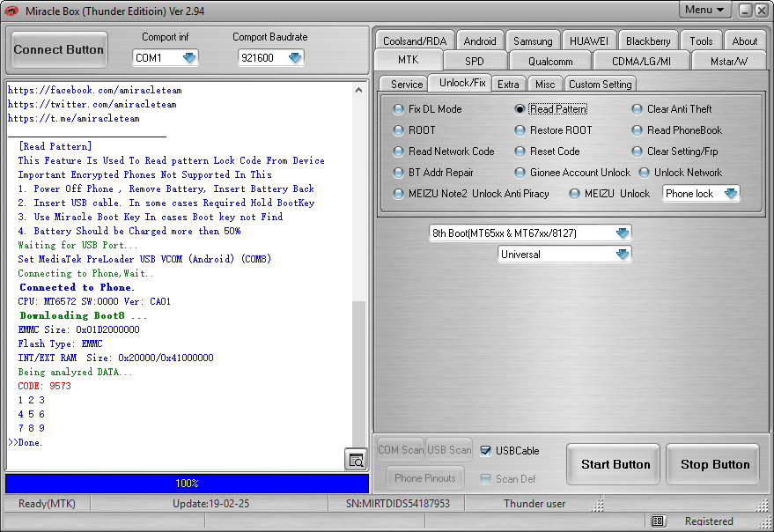
Task: Click the Start Button
Action: [615, 464]
